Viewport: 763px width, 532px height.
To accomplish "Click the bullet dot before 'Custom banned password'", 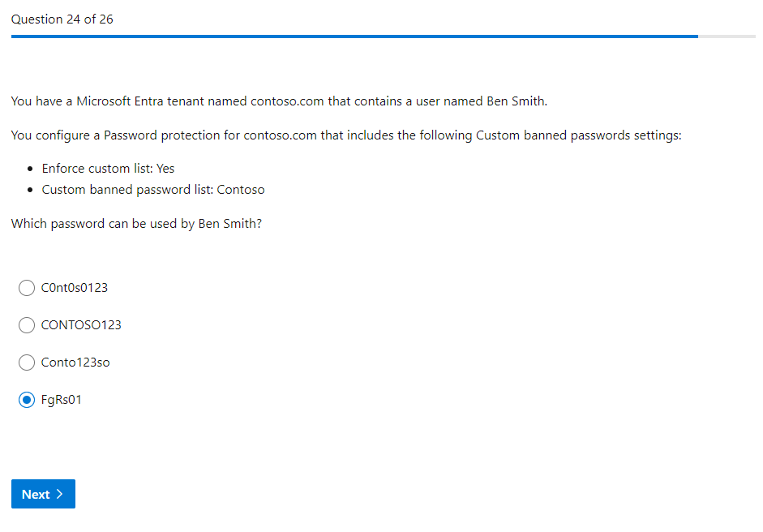I will [x=31, y=190].
